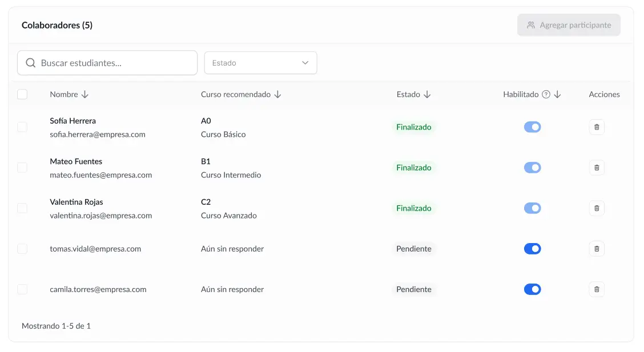Image resolution: width=644 pixels, height=352 pixels.
Task: Delete Mateo Fuentes with the trash icon
Action: [x=597, y=168]
